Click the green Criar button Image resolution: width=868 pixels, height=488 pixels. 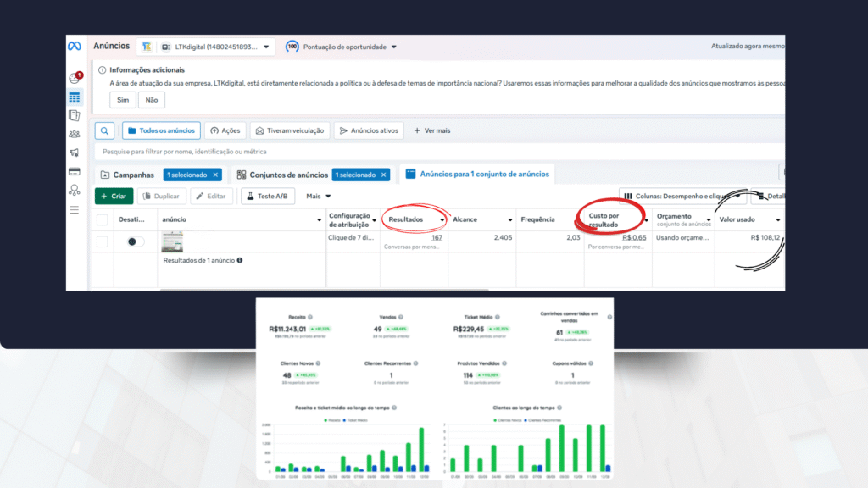point(113,196)
